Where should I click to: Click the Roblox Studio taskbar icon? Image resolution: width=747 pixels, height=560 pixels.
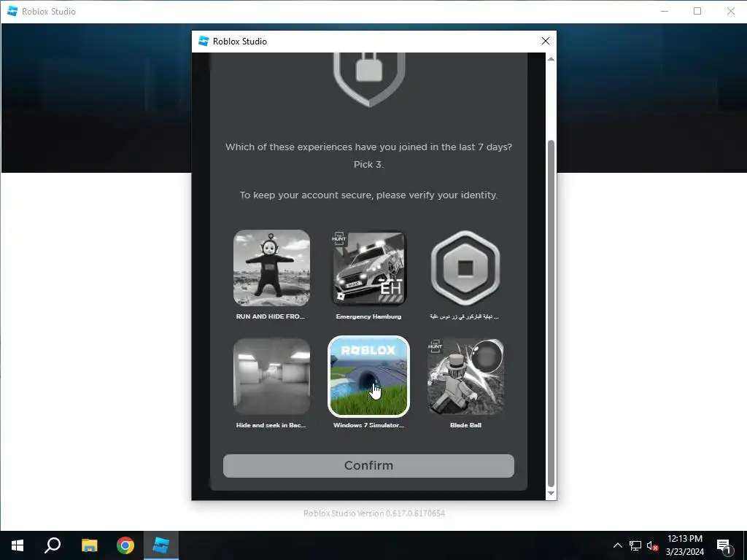tap(161, 545)
